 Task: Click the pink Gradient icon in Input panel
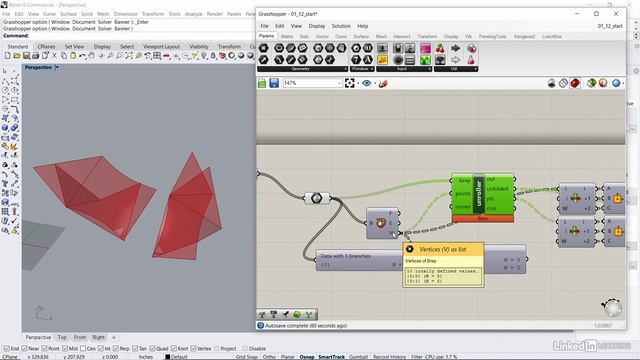tap(425, 49)
